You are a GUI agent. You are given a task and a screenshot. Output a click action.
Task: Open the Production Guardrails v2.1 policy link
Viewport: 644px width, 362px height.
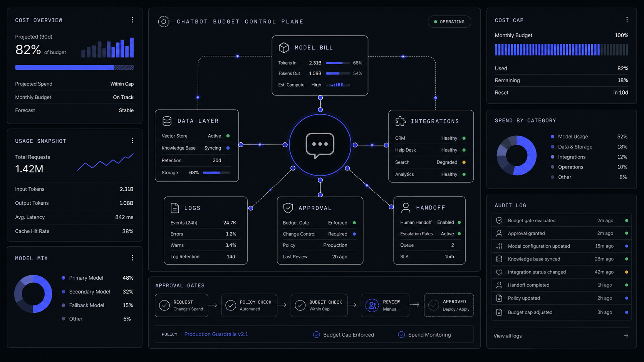point(216,334)
